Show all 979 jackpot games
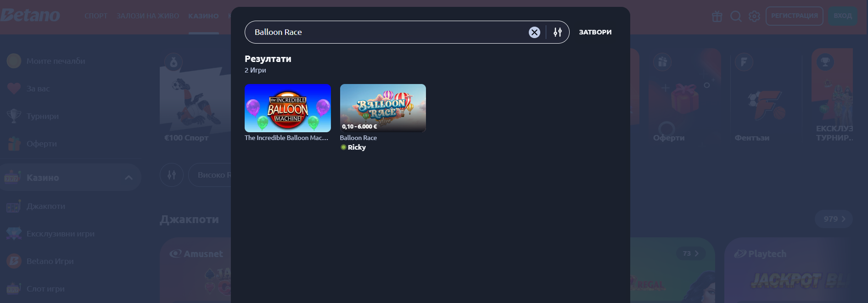The height and width of the screenshot is (303, 868). [x=834, y=219]
